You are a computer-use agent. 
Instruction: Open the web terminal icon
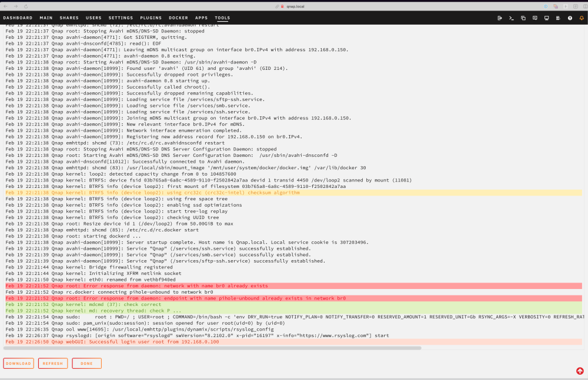511,18
